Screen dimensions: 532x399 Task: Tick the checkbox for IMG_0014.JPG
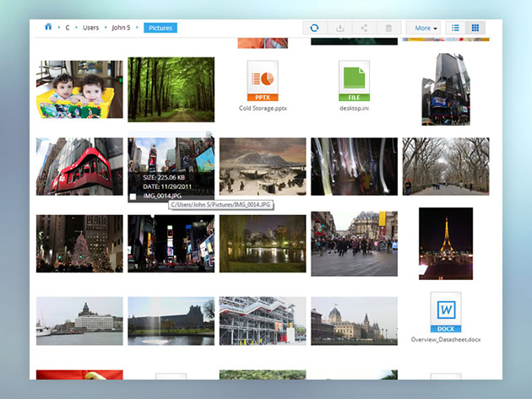pos(133,196)
